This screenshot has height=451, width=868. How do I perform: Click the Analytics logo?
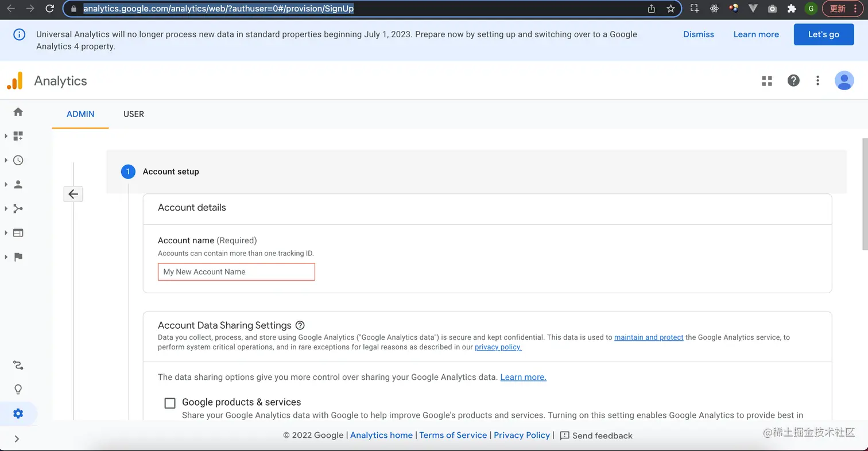(x=15, y=81)
